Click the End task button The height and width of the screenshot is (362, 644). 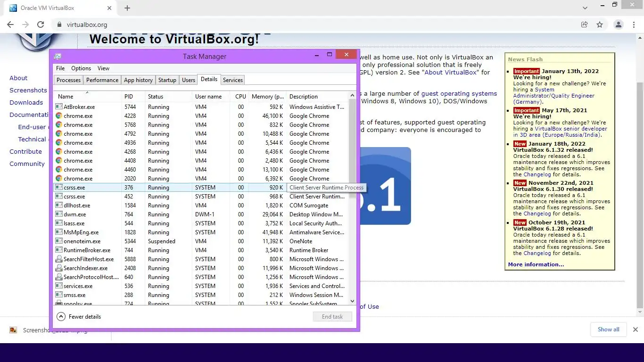tap(332, 317)
